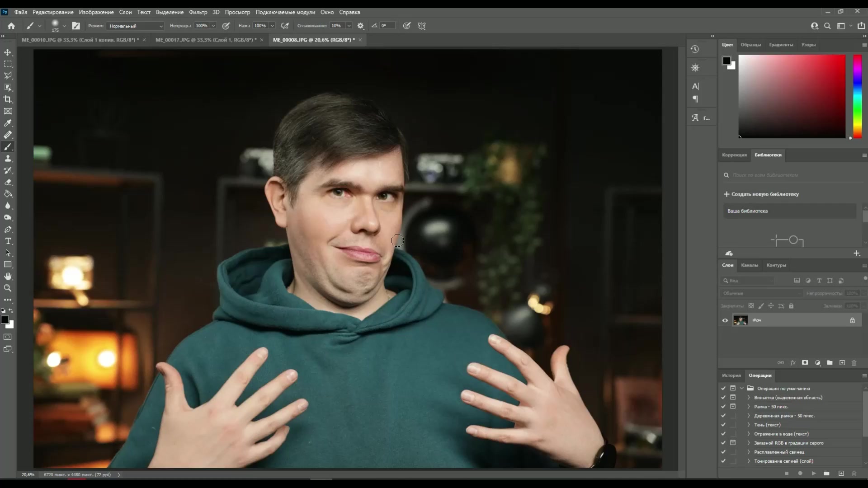Screen dimensions: 868x488
Task: Select the Move tool
Action: 8,52
